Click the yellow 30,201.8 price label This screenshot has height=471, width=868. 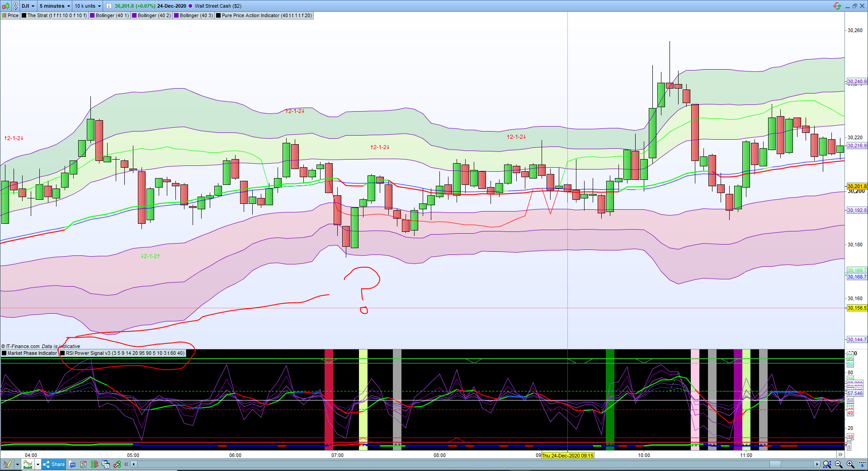(857, 186)
